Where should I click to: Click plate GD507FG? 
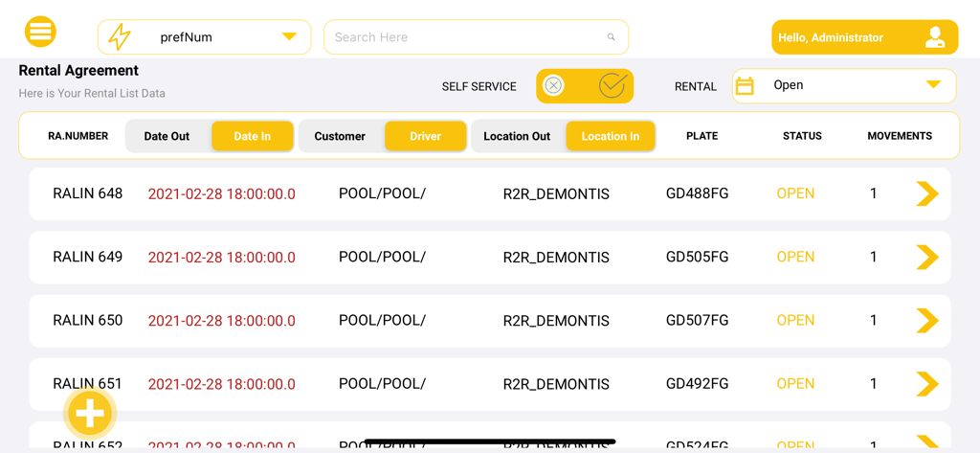click(x=698, y=320)
